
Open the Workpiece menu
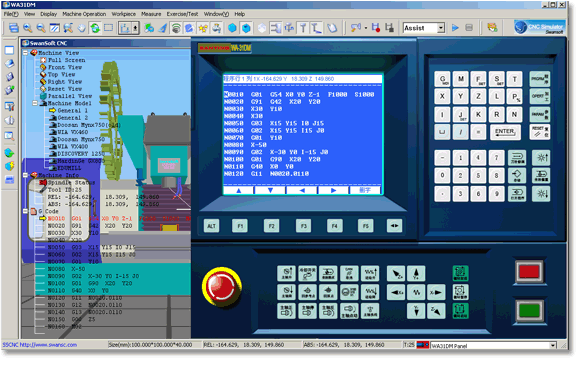[124, 14]
